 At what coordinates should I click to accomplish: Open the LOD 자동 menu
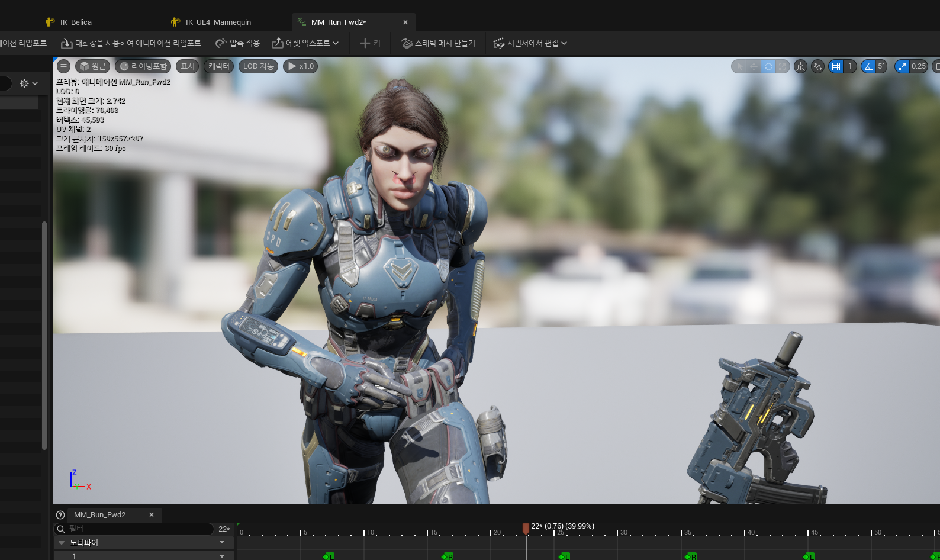point(258,66)
